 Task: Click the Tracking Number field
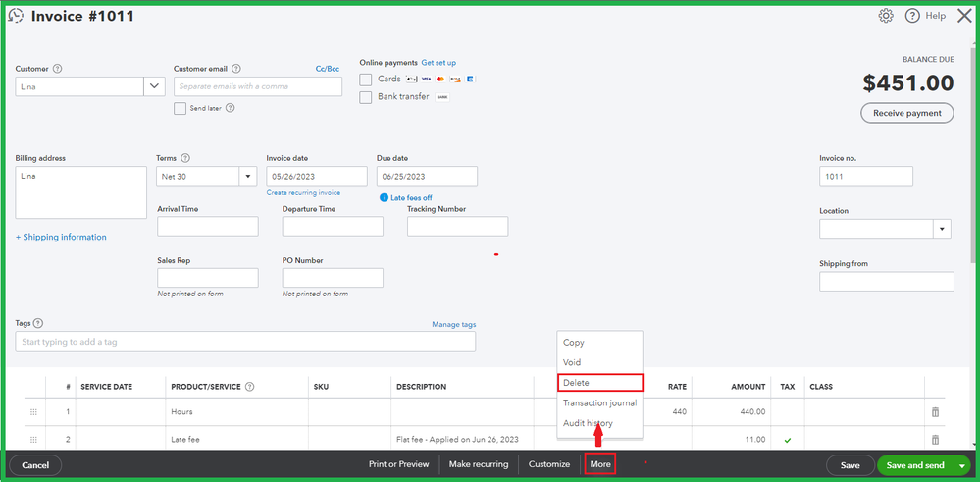(457, 227)
